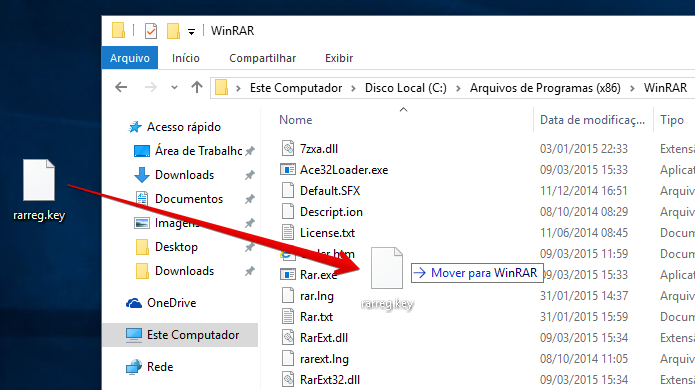Image resolution: width=695 pixels, height=390 pixels.
Task: Expand the chevron after Arquivos de Programas (x86)
Action: [633, 88]
